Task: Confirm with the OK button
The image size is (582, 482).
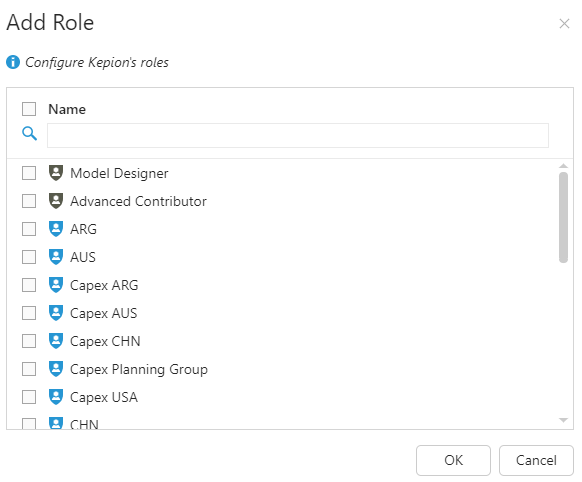Action: coord(453,460)
